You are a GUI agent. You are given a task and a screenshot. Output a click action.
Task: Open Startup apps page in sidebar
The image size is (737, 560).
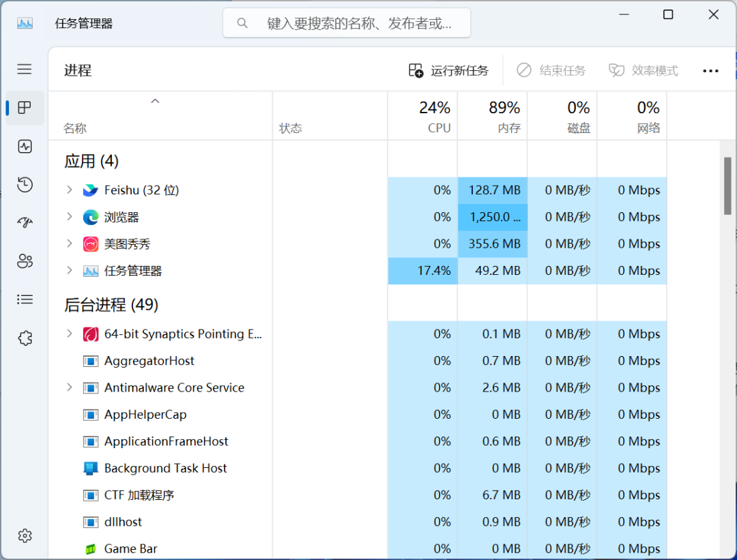pos(25,222)
